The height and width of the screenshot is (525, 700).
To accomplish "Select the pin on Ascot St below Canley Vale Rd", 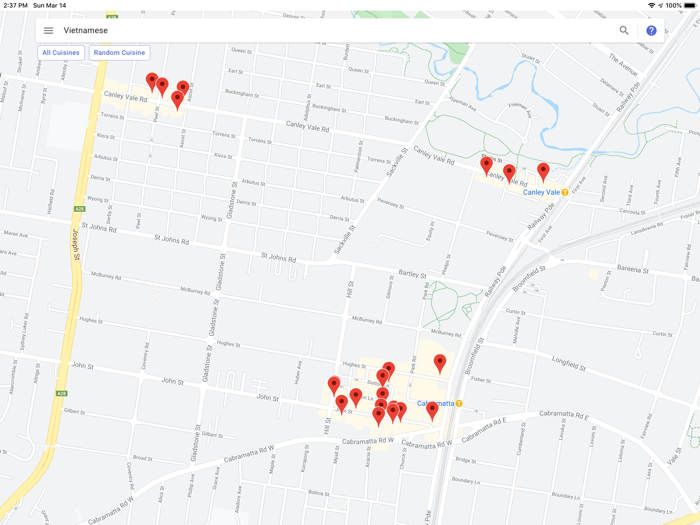I will 177,100.
